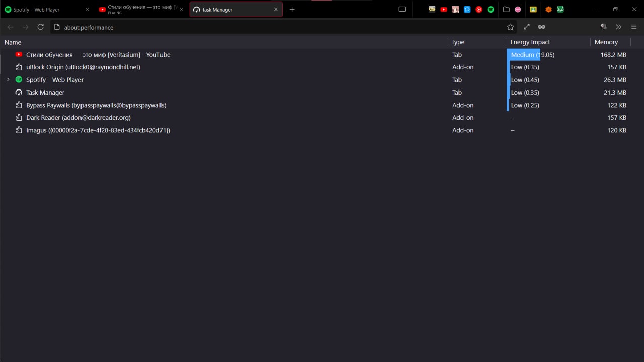Viewport: 644px width, 362px height.
Task: Open the overflow chevron for more tools
Action: coord(619,27)
